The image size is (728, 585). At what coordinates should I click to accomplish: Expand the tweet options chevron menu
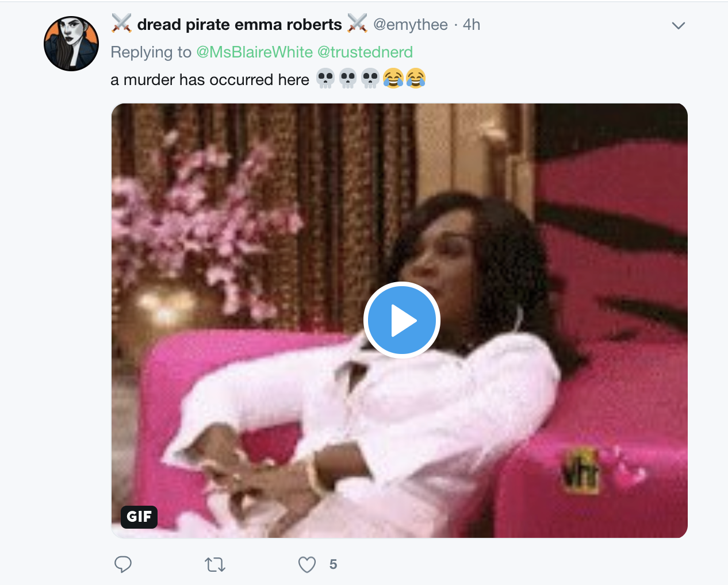(x=679, y=25)
